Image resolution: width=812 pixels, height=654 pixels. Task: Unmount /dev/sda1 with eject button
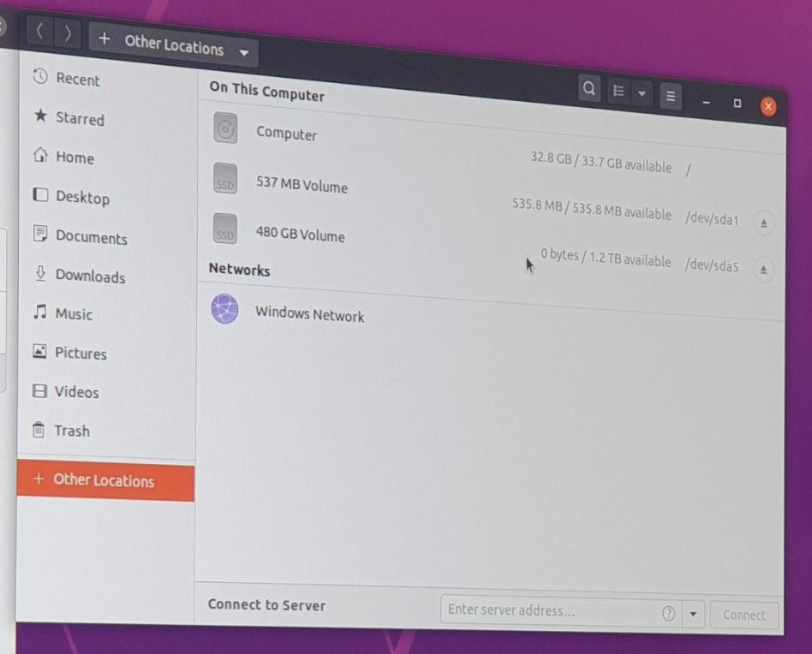(764, 223)
